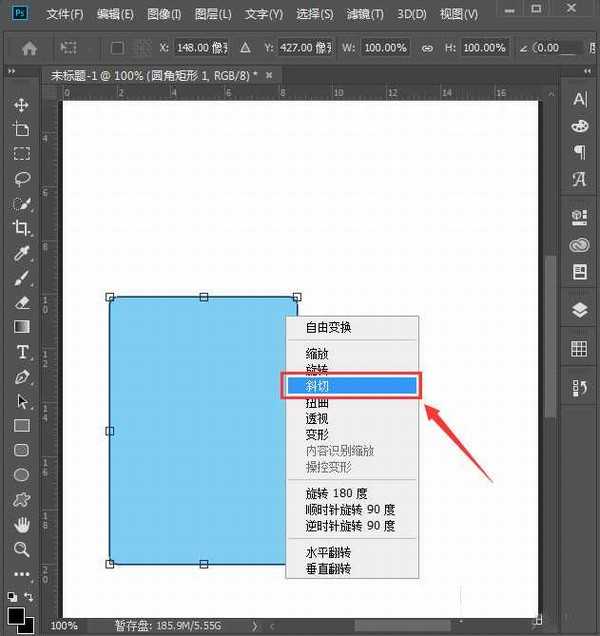This screenshot has width=600, height=636.
Task: Open the History panel icon
Action: coord(579,385)
